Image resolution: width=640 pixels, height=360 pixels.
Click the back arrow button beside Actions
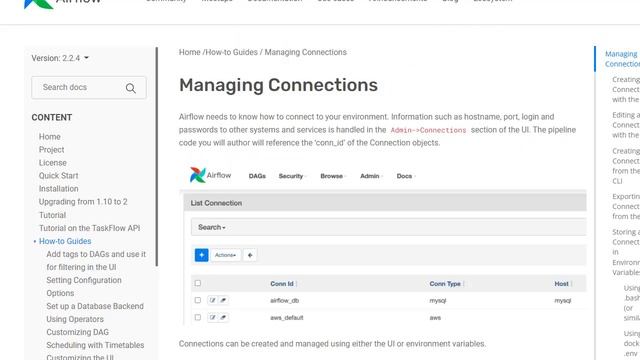pos(250,255)
